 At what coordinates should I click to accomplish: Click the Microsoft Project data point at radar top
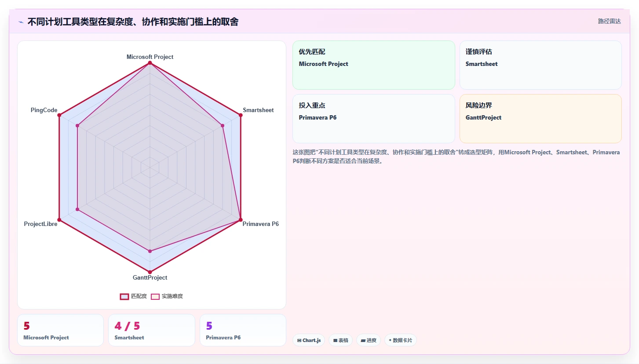(x=150, y=63)
